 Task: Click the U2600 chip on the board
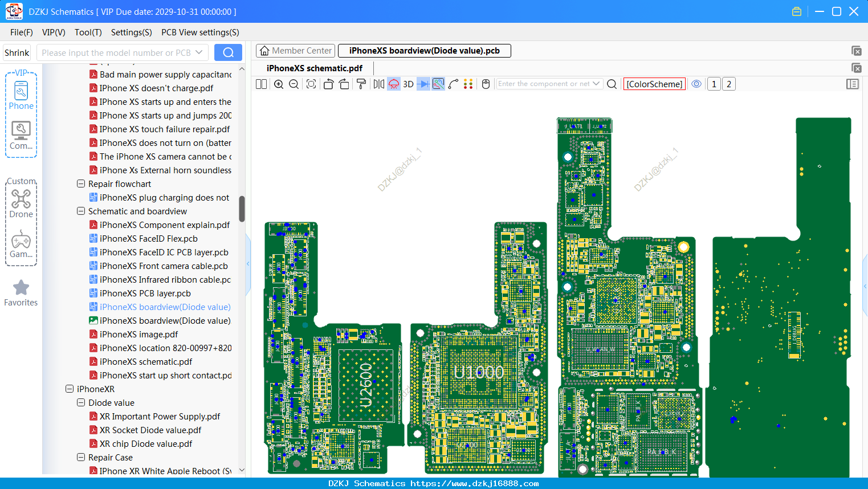click(x=366, y=385)
